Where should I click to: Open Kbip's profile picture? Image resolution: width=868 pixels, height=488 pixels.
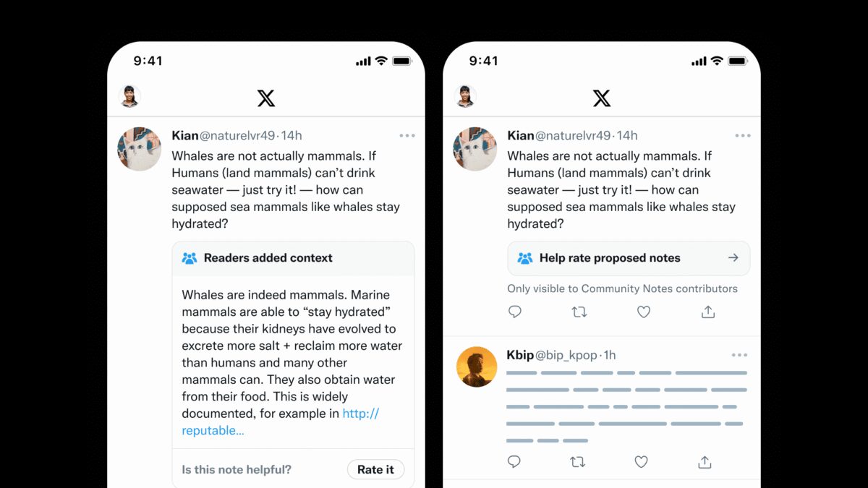pyautogui.click(x=477, y=367)
